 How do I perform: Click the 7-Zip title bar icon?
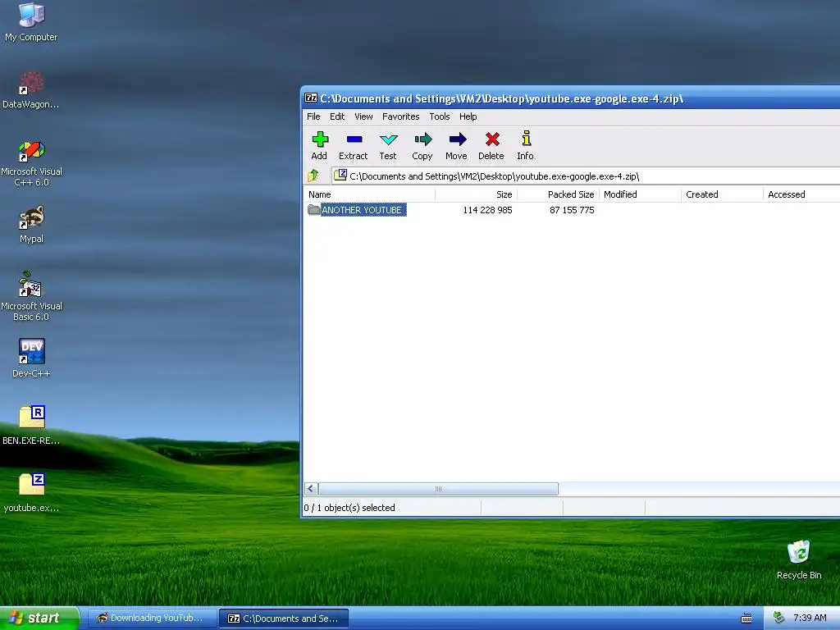tap(311, 98)
